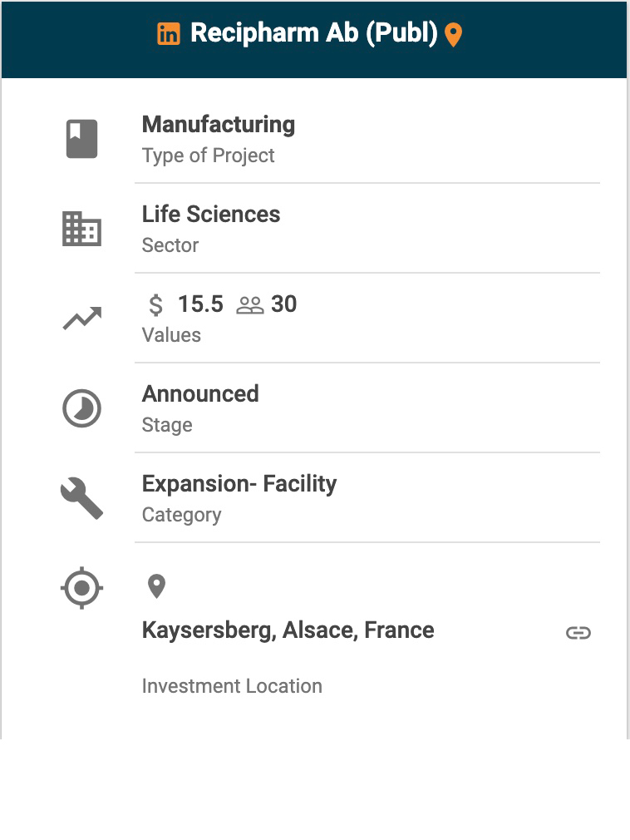
Task: Click the bookmark icon beside Manufacturing
Action: coord(81,139)
